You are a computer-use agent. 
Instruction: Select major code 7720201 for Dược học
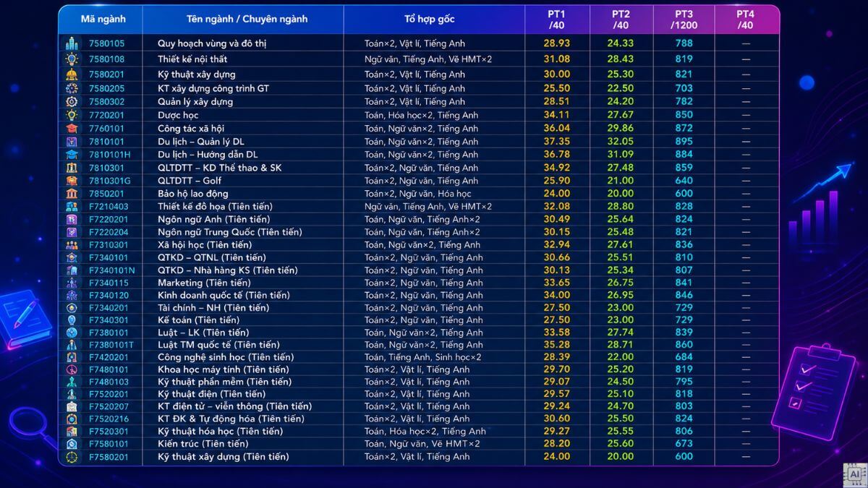coord(106,115)
